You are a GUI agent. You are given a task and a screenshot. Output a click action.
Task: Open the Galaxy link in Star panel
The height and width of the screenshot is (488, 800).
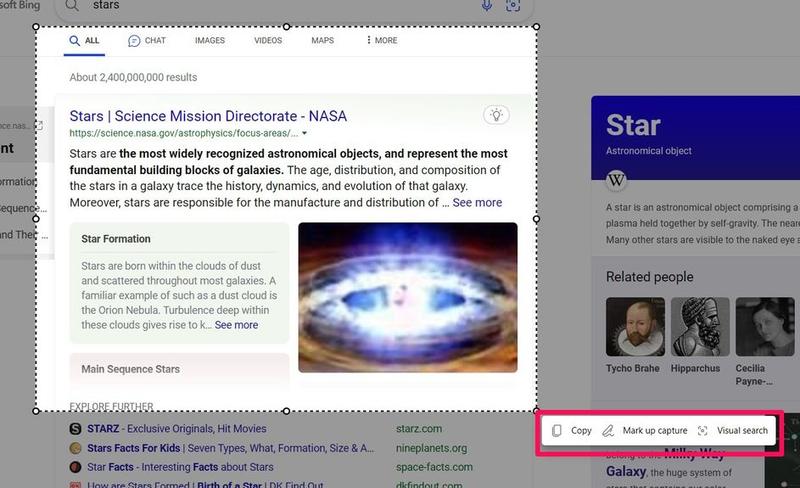[x=626, y=472]
